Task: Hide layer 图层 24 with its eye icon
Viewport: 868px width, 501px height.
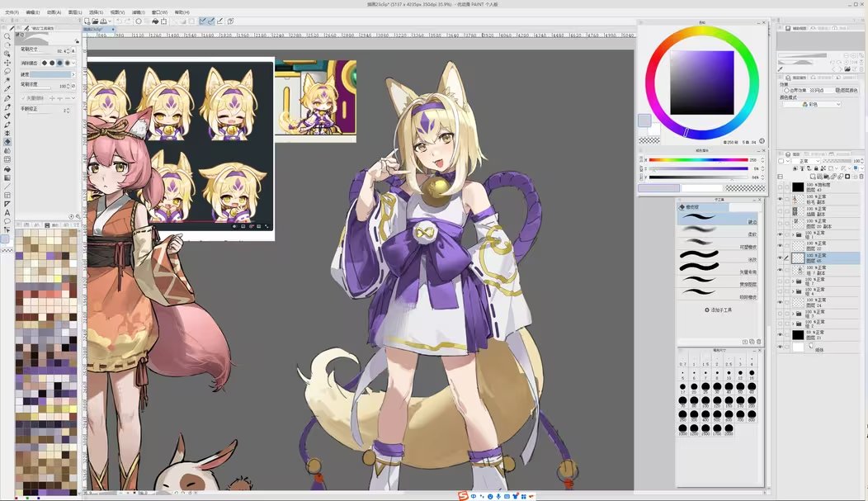Action: (x=780, y=302)
